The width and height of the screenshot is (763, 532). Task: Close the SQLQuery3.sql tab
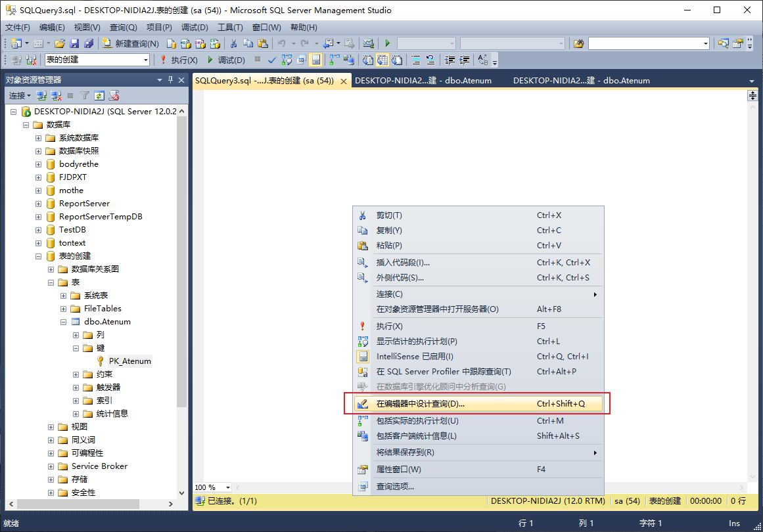(344, 81)
